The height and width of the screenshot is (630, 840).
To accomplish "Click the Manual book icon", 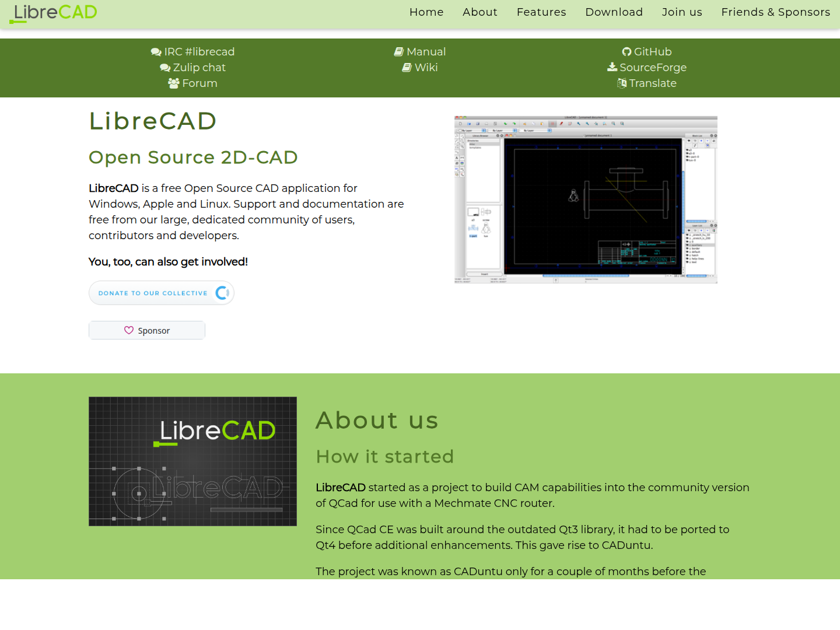I will [399, 52].
